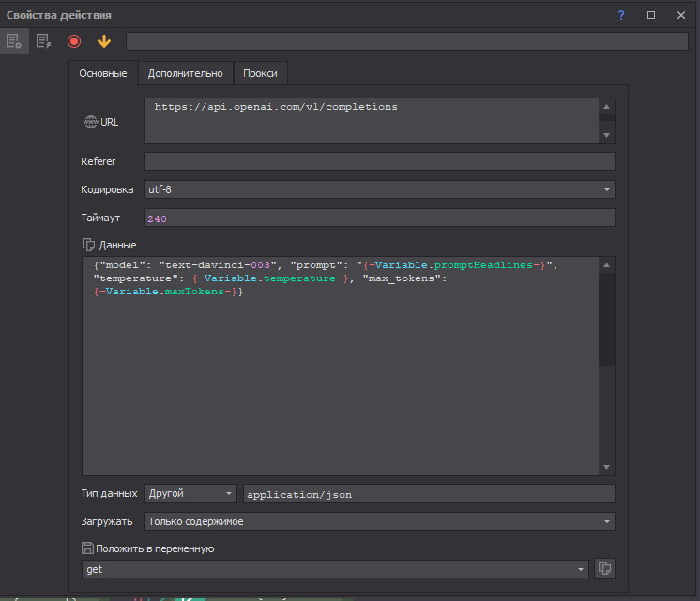Click the Данные scrollbar down arrow
Image resolution: width=700 pixels, height=601 pixels.
(607, 467)
